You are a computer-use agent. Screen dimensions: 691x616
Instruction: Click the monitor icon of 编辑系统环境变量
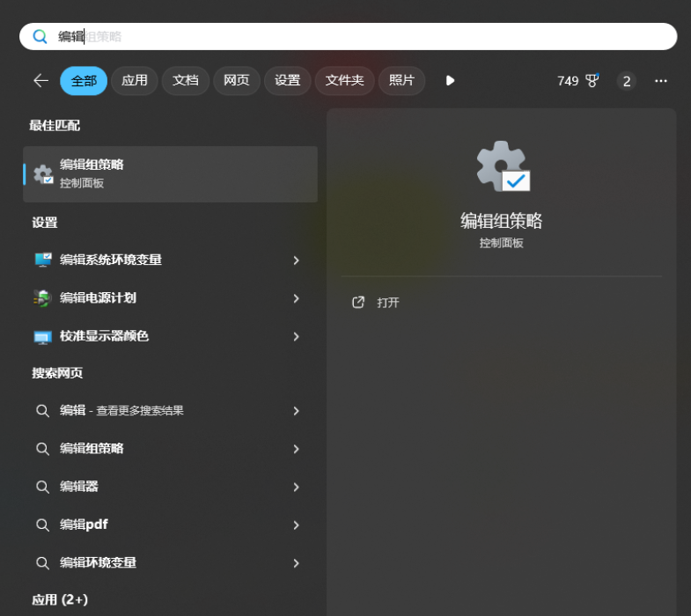pos(43,260)
